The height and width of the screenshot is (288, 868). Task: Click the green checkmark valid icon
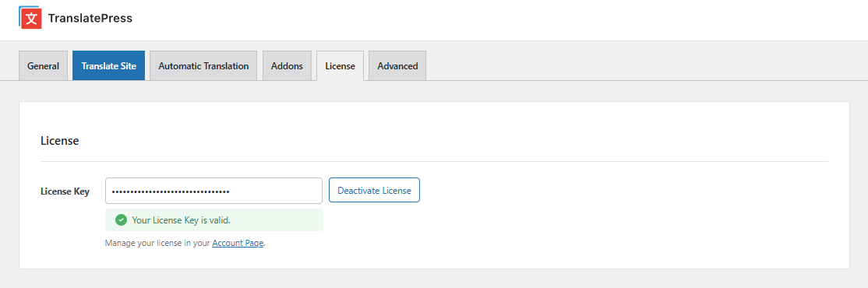click(121, 220)
